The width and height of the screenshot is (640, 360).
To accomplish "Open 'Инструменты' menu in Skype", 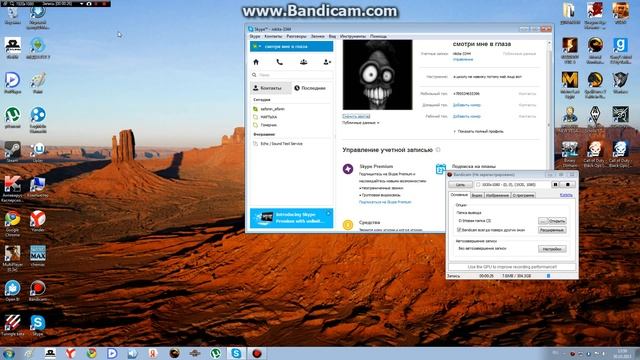I will 353,36.
